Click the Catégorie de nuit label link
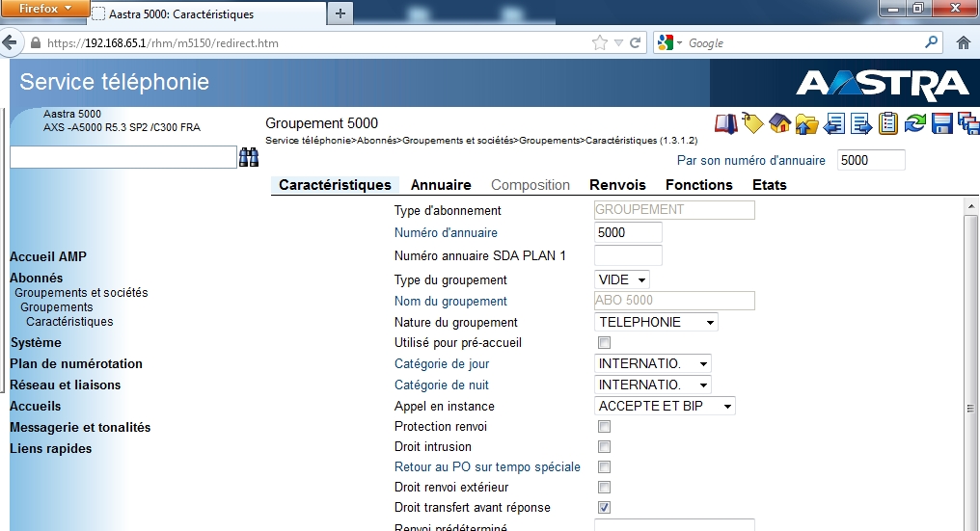The width and height of the screenshot is (980, 531). (441, 385)
